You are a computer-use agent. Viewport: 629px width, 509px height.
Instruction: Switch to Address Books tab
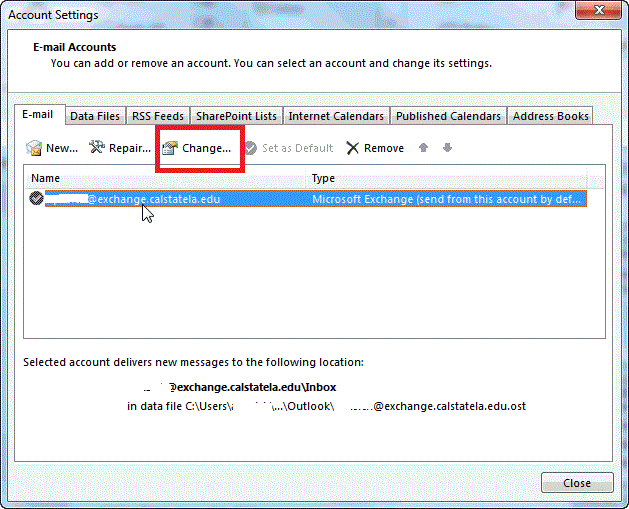coord(550,116)
